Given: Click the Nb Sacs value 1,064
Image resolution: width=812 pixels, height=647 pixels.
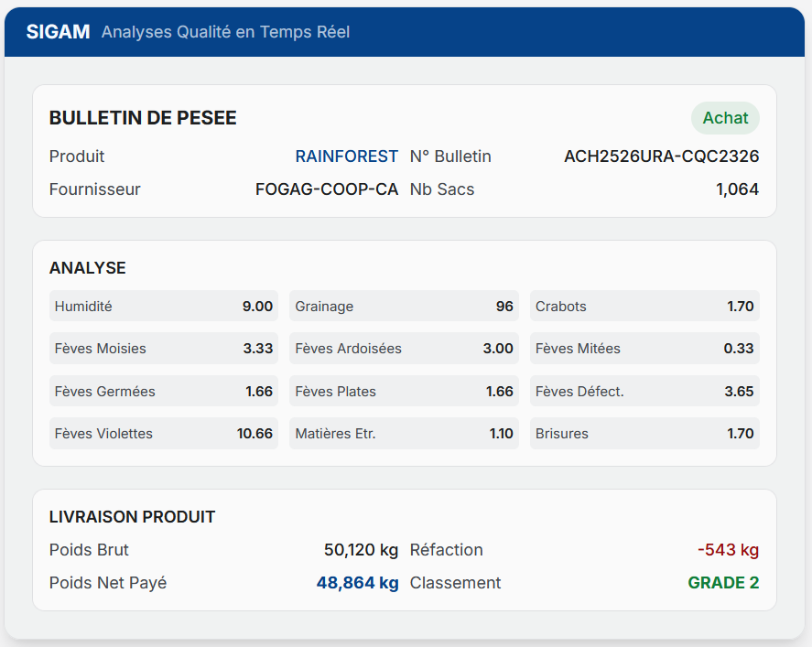Looking at the screenshot, I should pos(737,189).
